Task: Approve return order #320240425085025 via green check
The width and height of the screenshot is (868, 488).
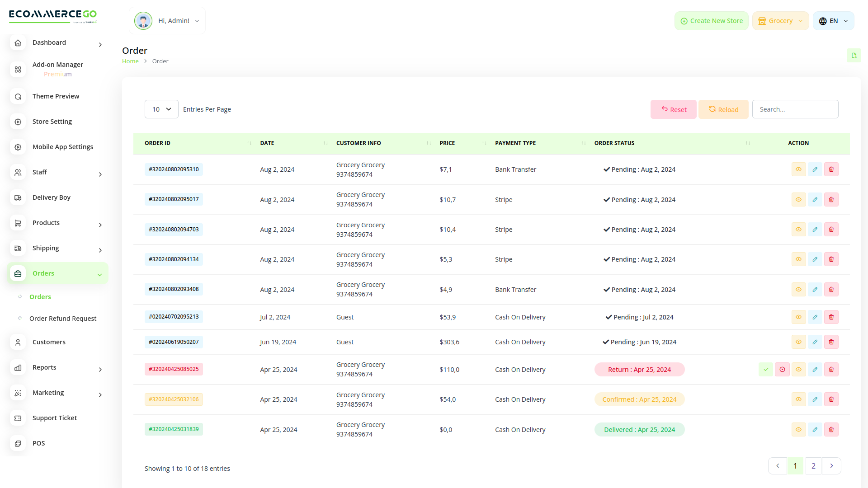Action: 766,369
